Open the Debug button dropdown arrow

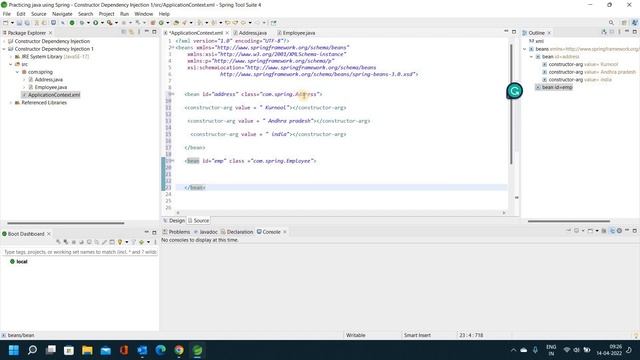88,23
